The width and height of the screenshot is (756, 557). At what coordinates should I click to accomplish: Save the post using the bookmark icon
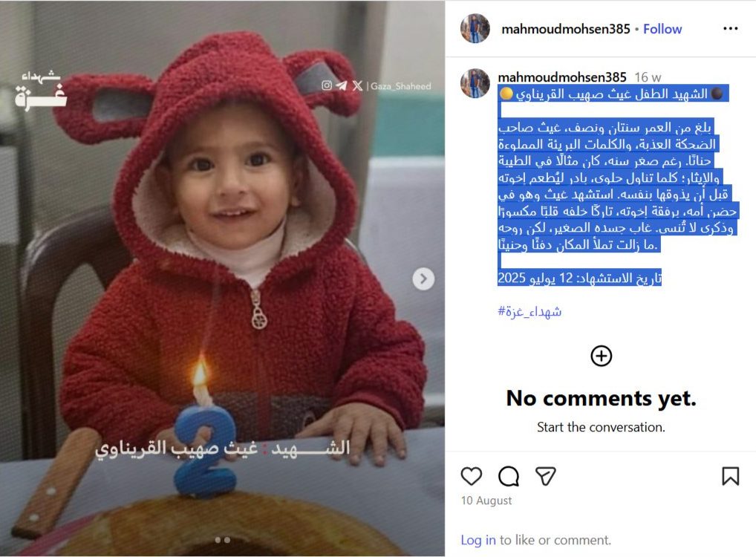coord(730,476)
